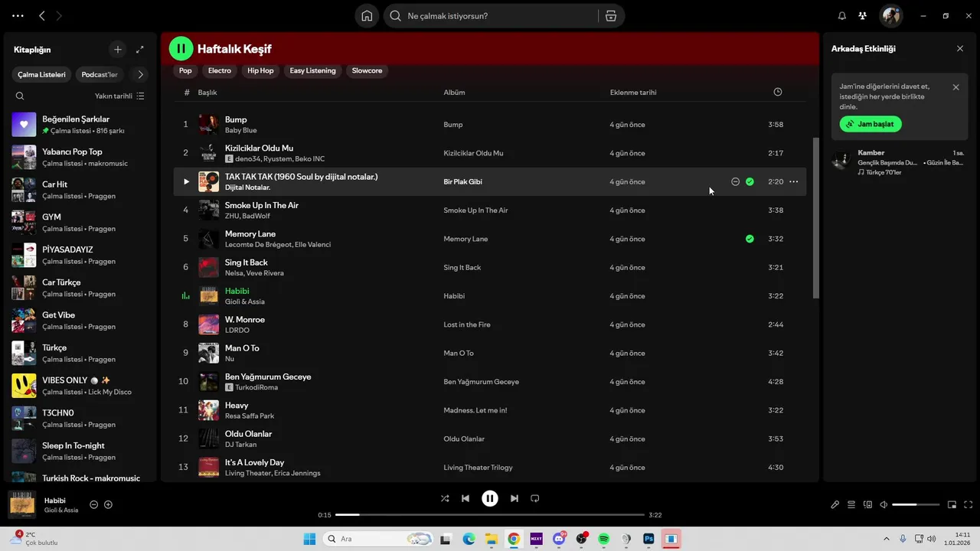Hide now playing Habibi with minus icon
980x551 pixels.
pyautogui.click(x=93, y=505)
